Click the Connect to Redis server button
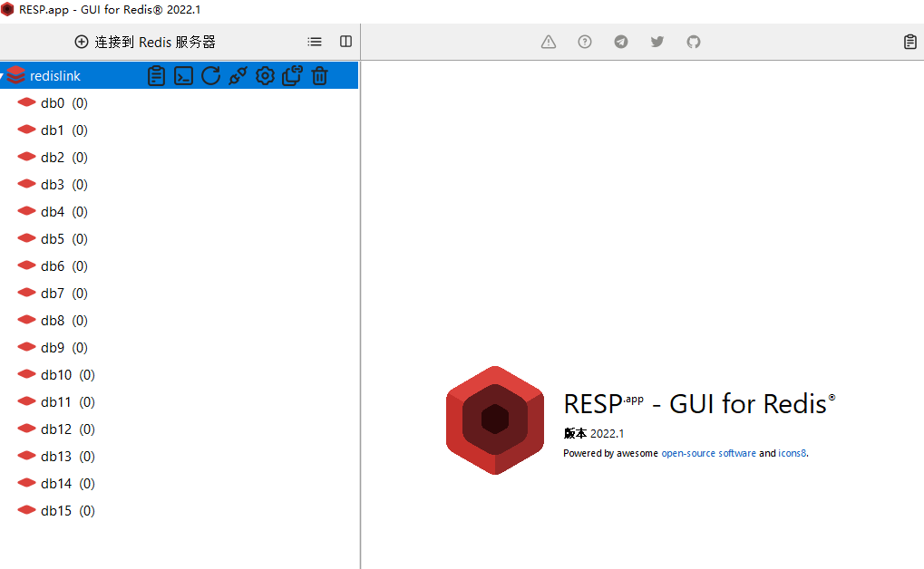924x569 pixels. pos(145,42)
